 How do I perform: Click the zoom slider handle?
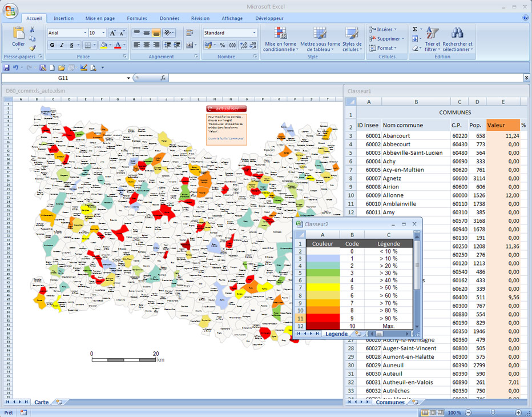click(493, 412)
